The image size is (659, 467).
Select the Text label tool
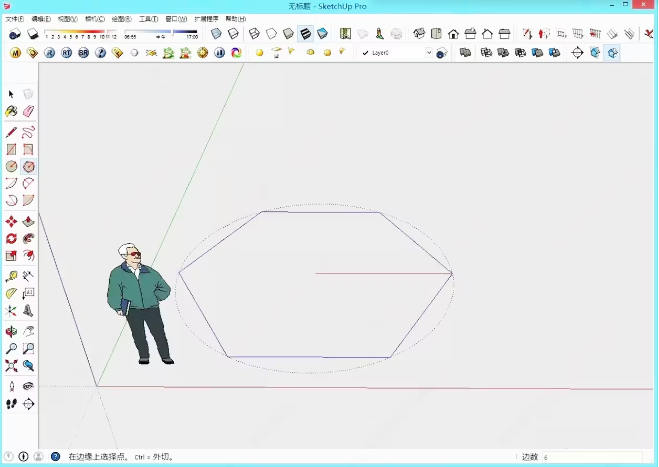[x=28, y=293]
